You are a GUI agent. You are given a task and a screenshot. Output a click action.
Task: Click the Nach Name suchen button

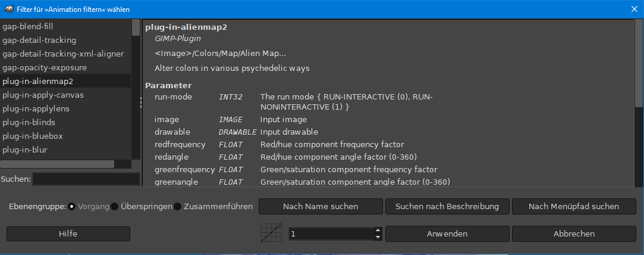(x=321, y=207)
